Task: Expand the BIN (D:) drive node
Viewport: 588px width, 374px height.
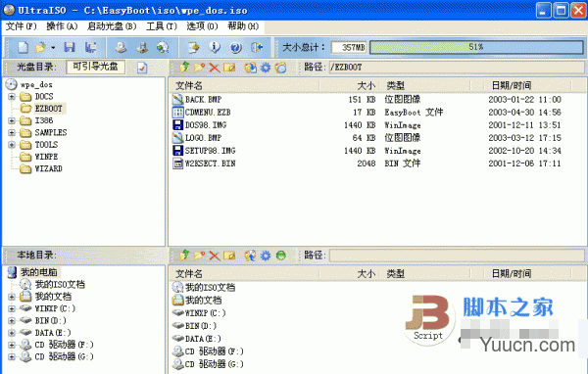Action: [x=12, y=321]
